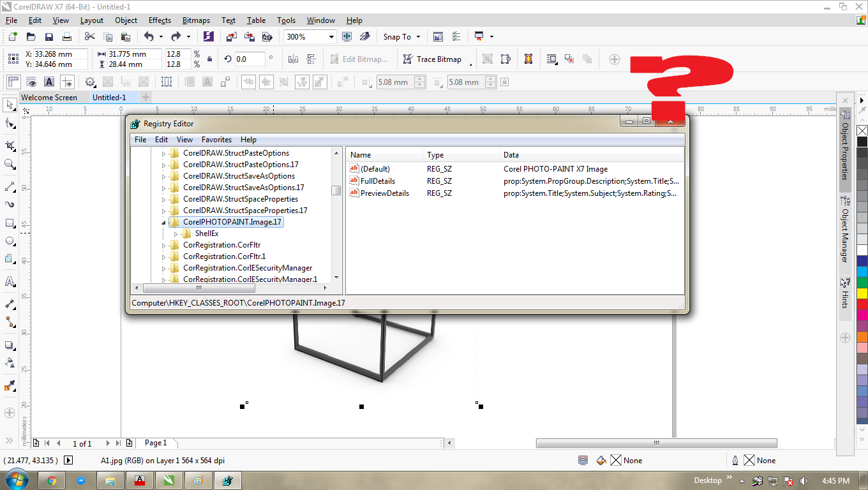Select the Color Eyedropper tool
Screen dimensions: 868x490
[10, 386]
